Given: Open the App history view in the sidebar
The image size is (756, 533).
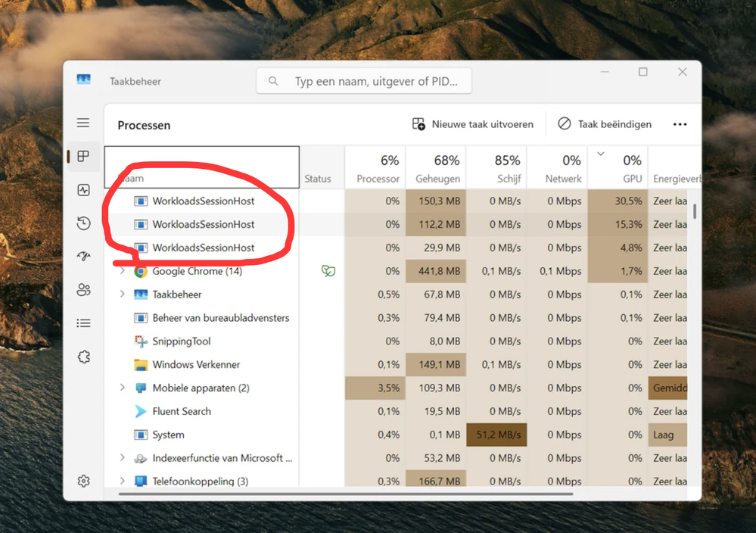Looking at the screenshot, I should (83, 223).
